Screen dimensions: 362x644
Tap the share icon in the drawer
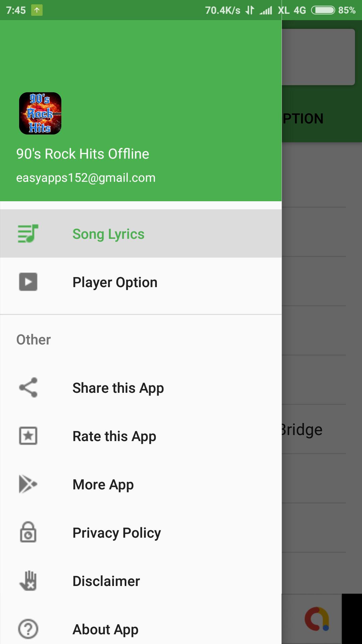[x=28, y=387]
